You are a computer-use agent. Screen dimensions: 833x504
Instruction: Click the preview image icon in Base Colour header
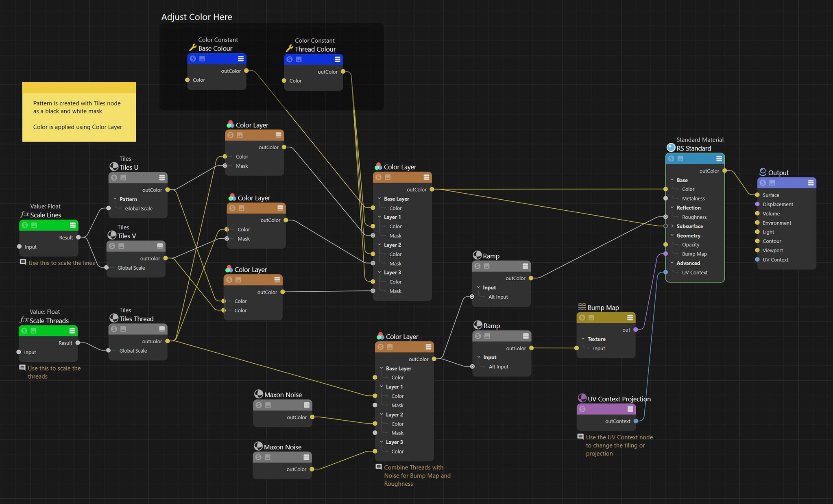click(202, 59)
